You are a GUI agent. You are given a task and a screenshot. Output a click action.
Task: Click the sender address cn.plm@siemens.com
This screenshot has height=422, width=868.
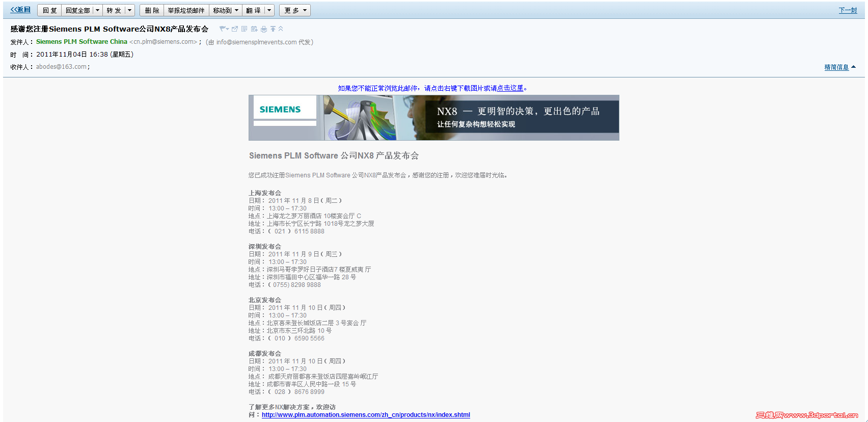tap(163, 42)
